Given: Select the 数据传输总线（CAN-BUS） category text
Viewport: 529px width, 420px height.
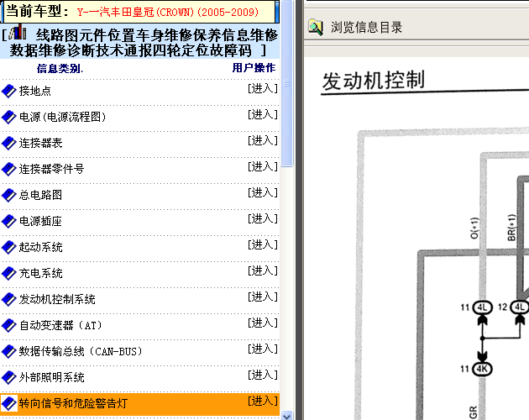Looking at the screenshot, I should 81,351.
